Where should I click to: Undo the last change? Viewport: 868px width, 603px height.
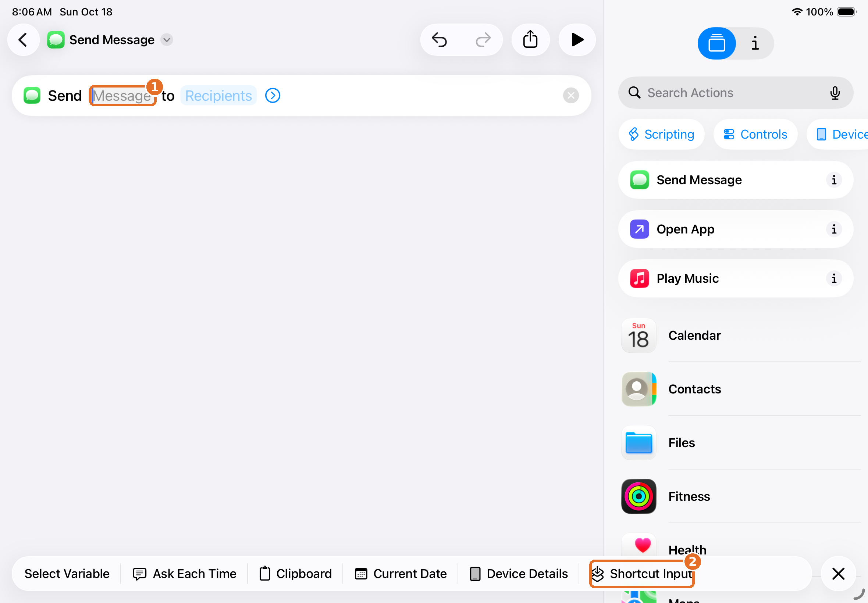tap(440, 40)
